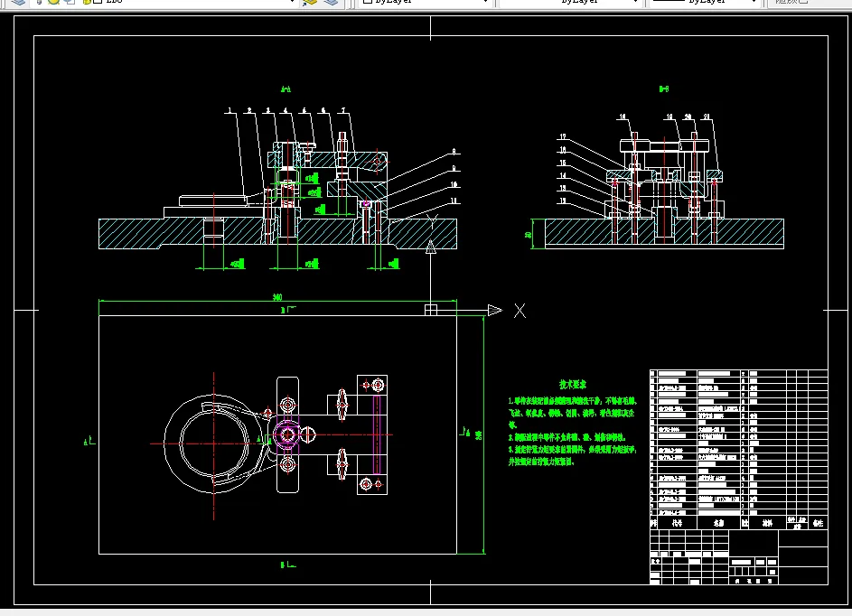Click the Make Object's Layer Current icon

point(310,2)
